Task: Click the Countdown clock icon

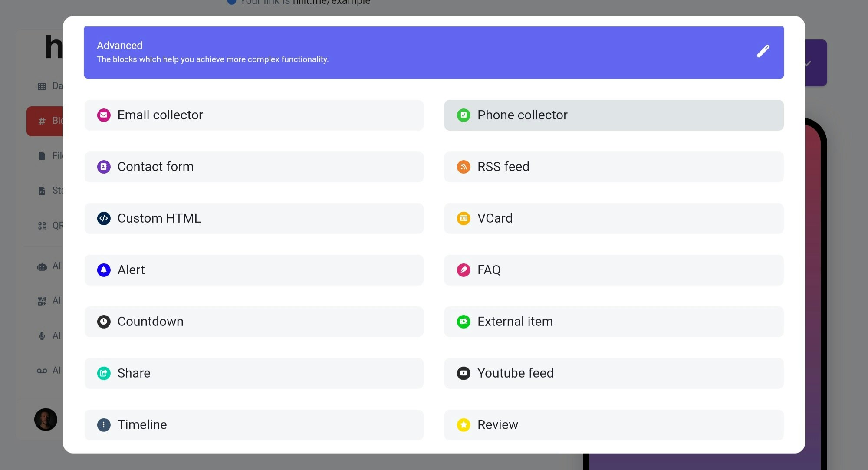Action: 104,322
